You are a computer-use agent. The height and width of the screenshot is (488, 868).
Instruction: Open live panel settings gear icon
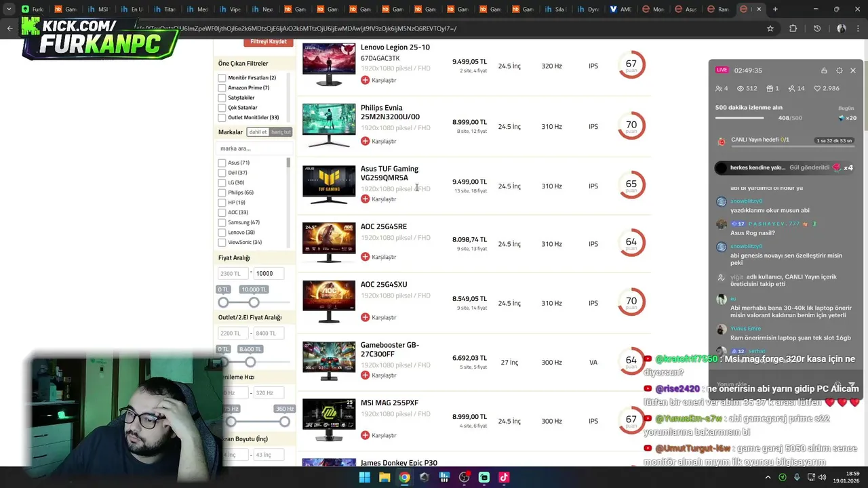[x=840, y=70]
